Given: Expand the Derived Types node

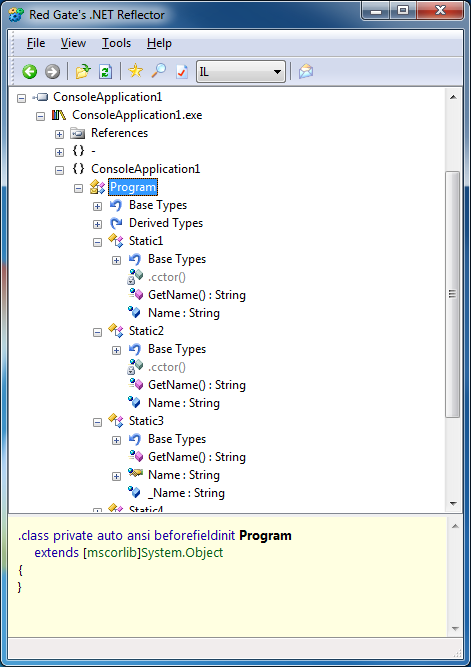Looking at the screenshot, I should (x=97, y=224).
